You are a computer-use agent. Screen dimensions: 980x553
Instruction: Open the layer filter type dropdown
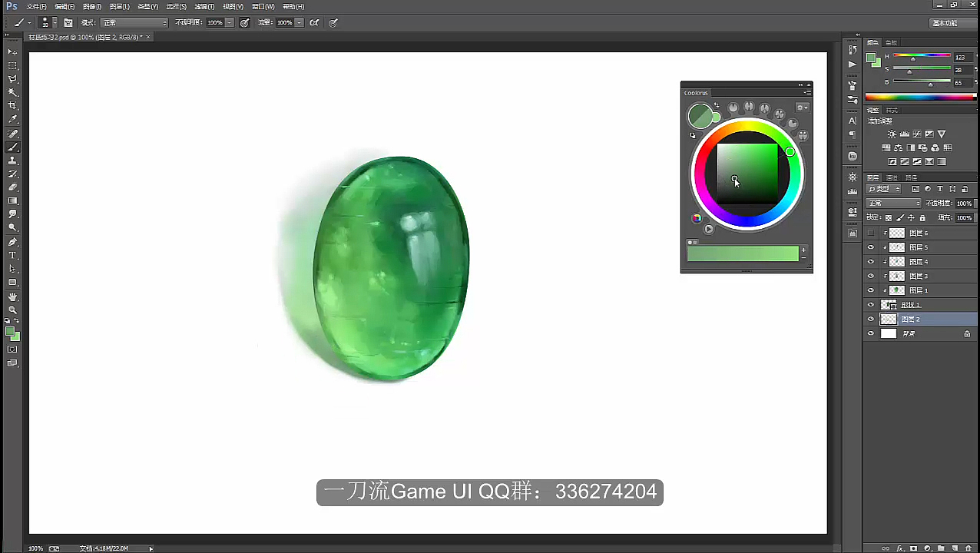(883, 189)
